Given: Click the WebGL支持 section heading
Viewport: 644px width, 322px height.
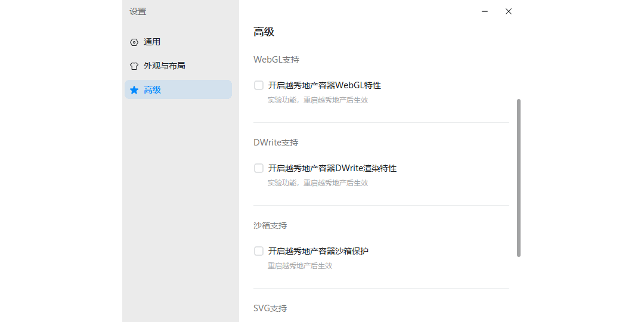Looking at the screenshot, I should click(x=276, y=60).
